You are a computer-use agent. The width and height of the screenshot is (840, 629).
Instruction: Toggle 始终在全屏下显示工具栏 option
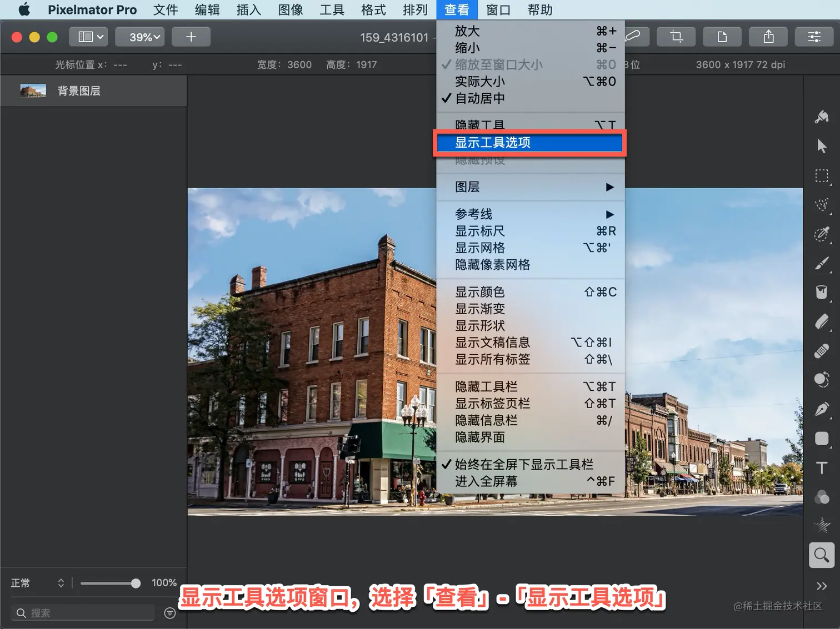pos(531,464)
